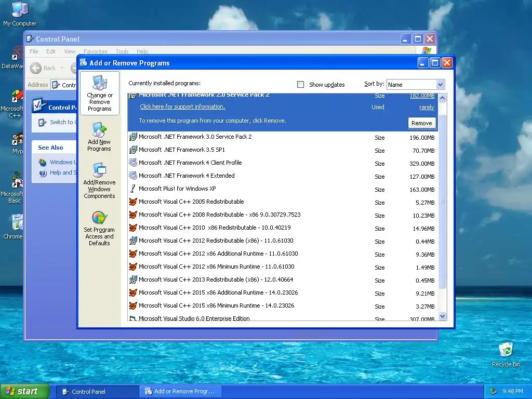The height and width of the screenshot is (399, 532).
Task: Click the vertical scrollbar thumb in program list
Action: click(442, 202)
